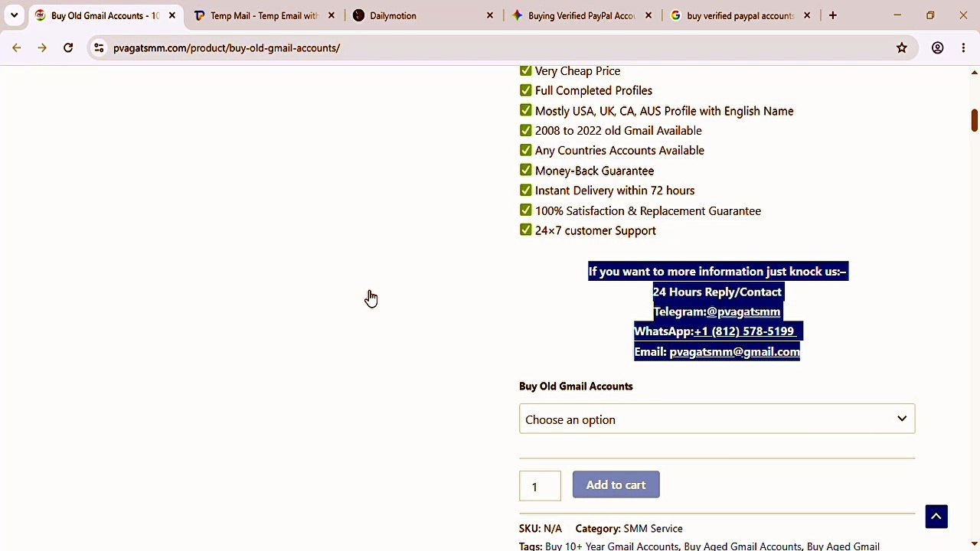Select the Buy Old Gmail Accounts tab

106,15
